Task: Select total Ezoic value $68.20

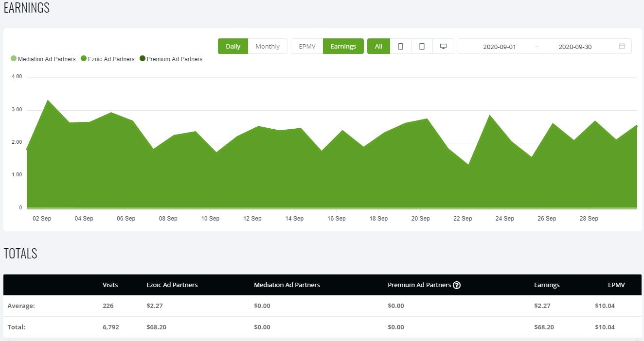Action: [x=156, y=327]
